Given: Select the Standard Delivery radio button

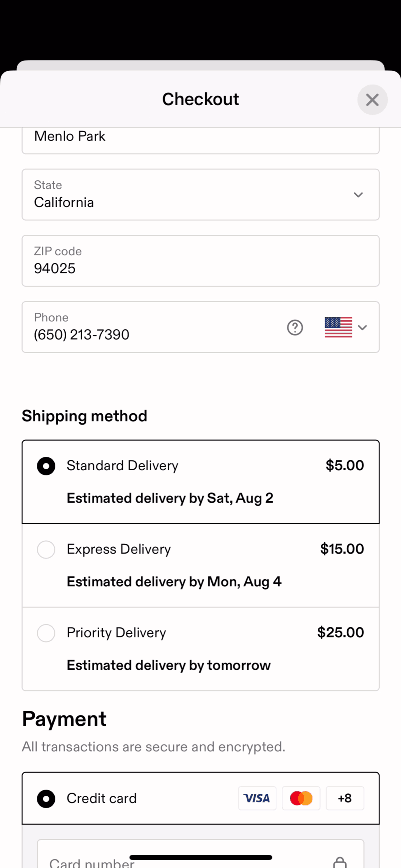Looking at the screenshot, I should [x=46, y=466].
